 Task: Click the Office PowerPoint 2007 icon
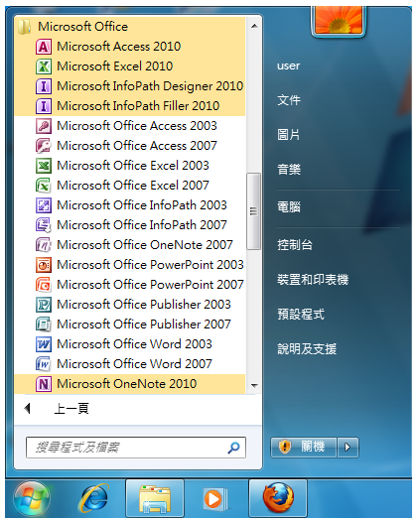[44, 285]
